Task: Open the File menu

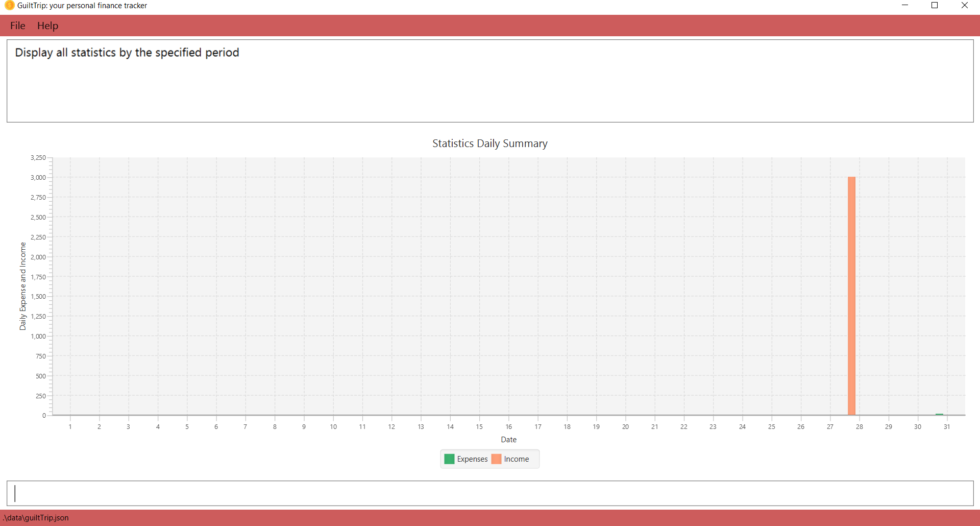Action: [x=18, y=26]
